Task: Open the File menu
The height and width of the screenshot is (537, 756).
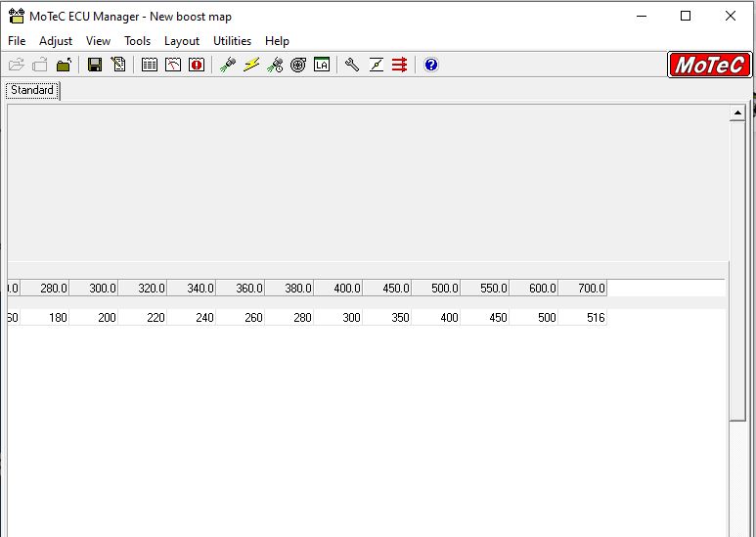Action: coord(17,41)
